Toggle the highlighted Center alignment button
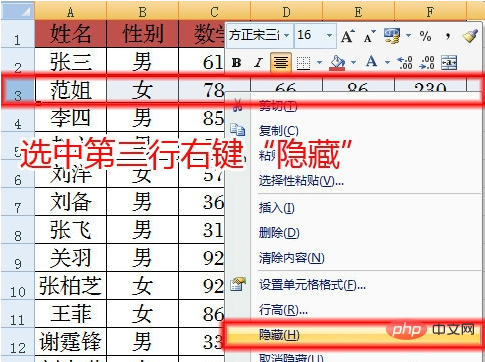The height and width of the screenshot is (362, 485). [281, 63]
